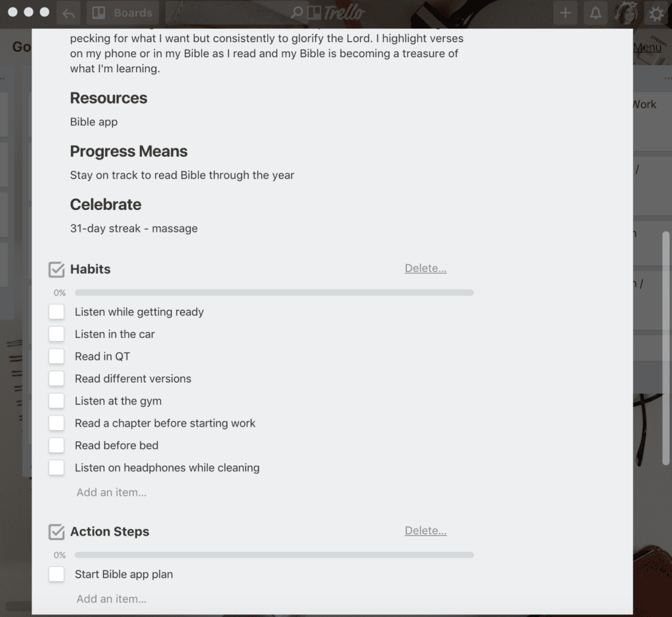
Task: Click the Action Steps checklist icon
Action: 56,532
